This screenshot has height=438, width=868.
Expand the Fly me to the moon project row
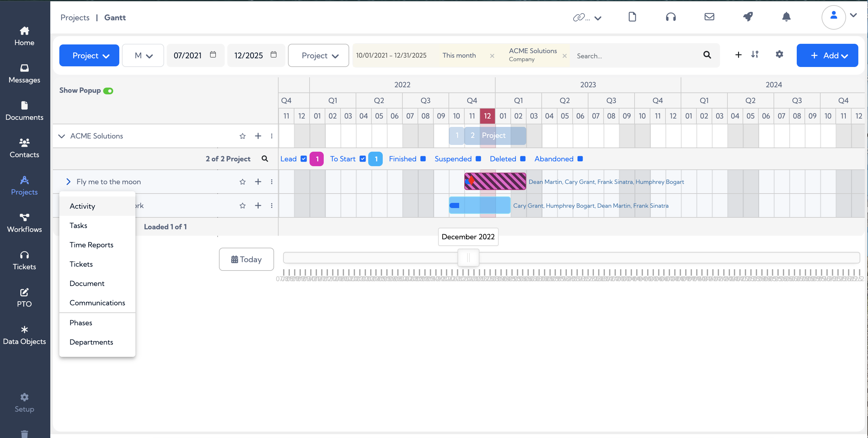click(68, 181)
